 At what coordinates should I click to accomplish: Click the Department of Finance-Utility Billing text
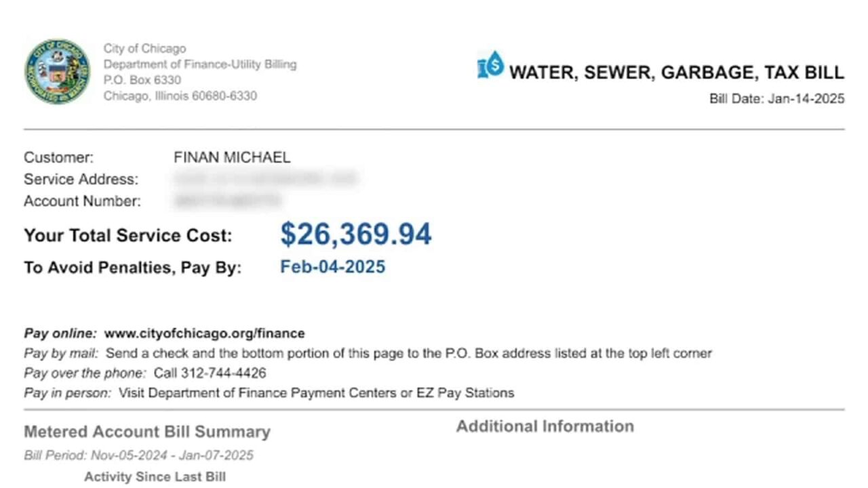[200, 64]
